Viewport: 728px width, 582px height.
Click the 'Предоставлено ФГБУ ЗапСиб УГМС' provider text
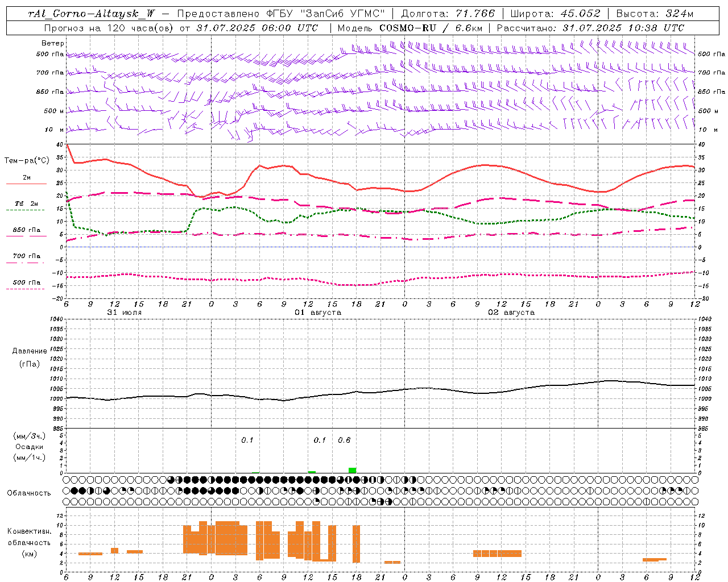[282, 14]
